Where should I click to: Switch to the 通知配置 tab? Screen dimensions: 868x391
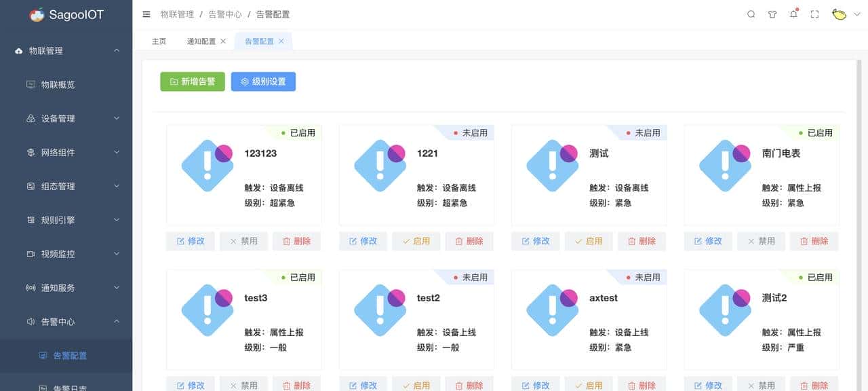click(x=201, y=41)
